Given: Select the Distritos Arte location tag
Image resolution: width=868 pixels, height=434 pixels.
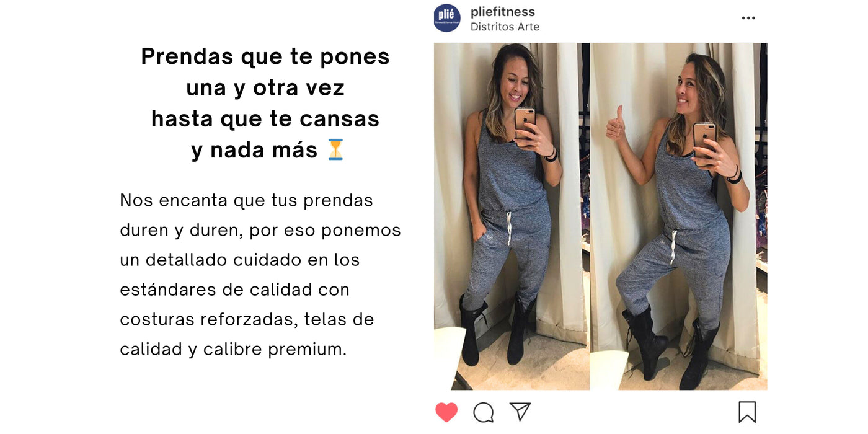Looking at the screenshot, I should coord(505,27).
